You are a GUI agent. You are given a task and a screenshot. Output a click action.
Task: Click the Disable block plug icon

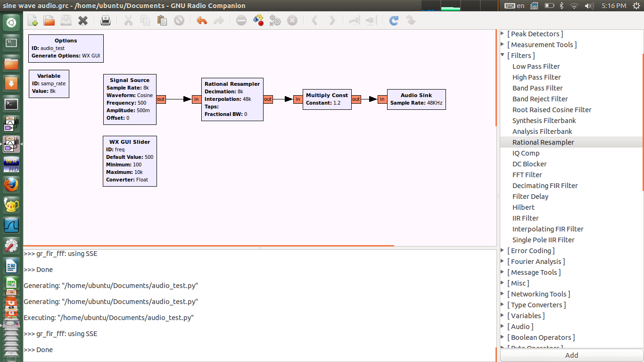[371, 21]
